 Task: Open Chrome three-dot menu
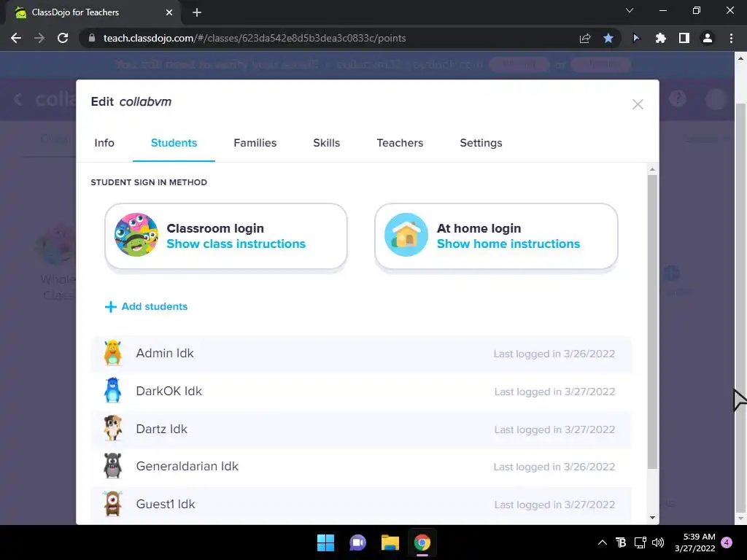731,38
